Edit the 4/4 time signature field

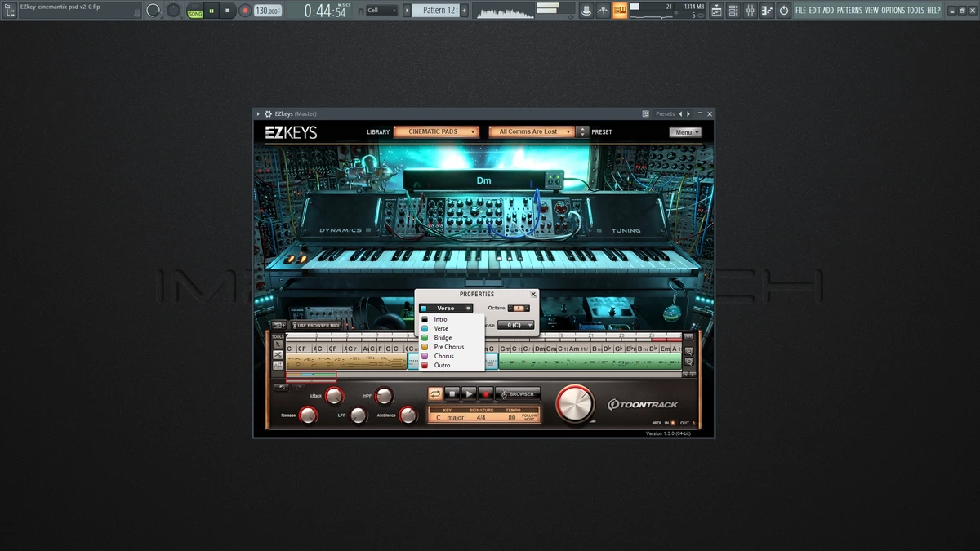481,418
